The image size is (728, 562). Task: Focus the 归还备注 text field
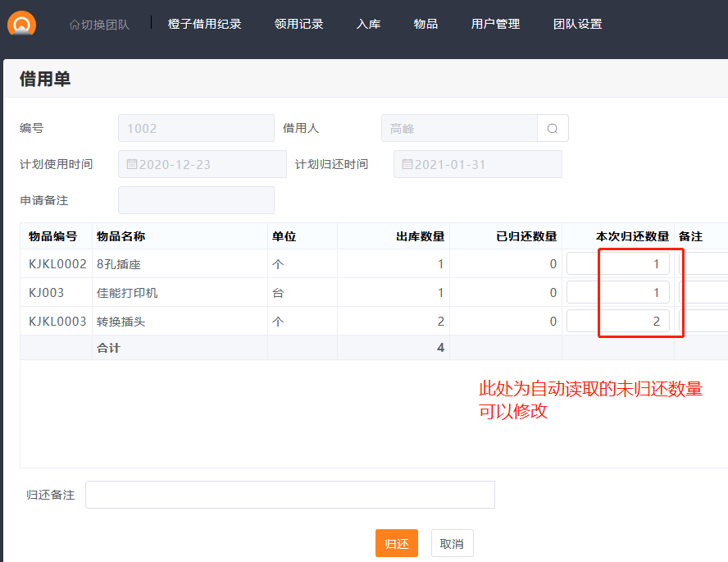tap(289, 495)
